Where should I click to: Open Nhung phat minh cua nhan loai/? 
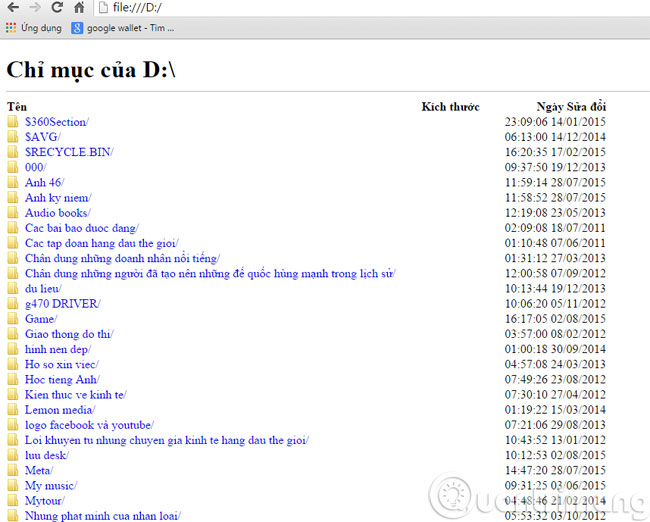(x=103, y=516)
